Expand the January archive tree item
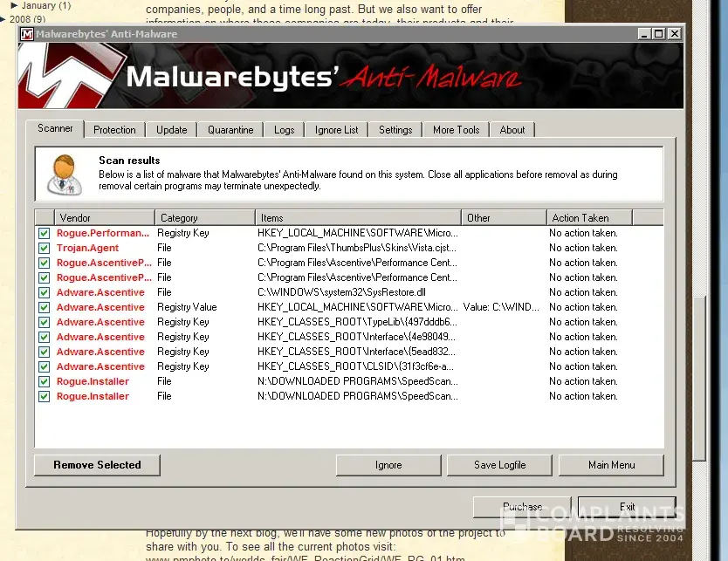Image resolution: width=728 pixels, height=561 pixels. (x=14, y=5)
